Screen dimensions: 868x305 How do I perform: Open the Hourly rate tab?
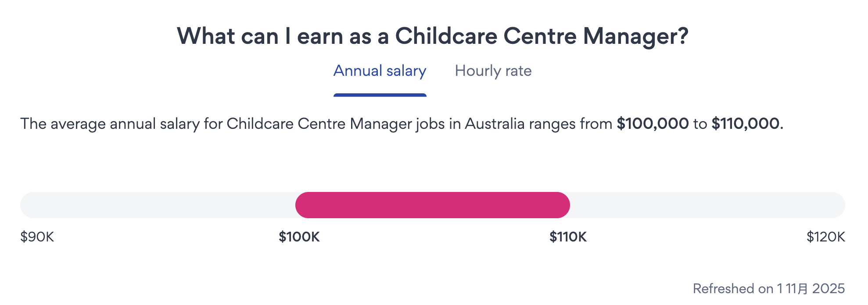coord(493,71)
